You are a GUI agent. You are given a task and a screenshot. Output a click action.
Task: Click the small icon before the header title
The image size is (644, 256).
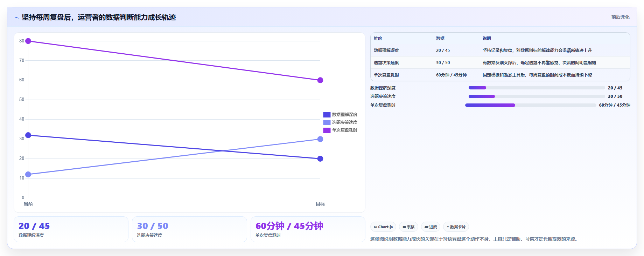pyautogui.click(x=16, y=18)
